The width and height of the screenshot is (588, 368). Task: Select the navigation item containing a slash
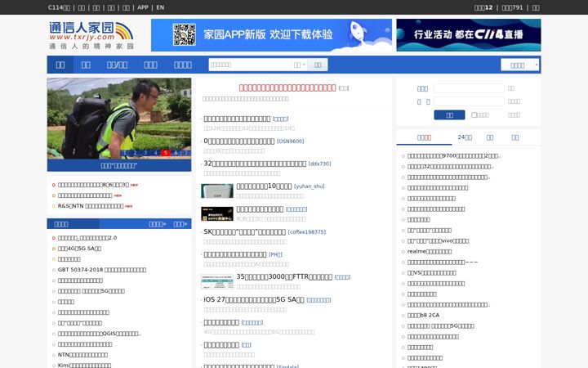click(x=117, y=65)
